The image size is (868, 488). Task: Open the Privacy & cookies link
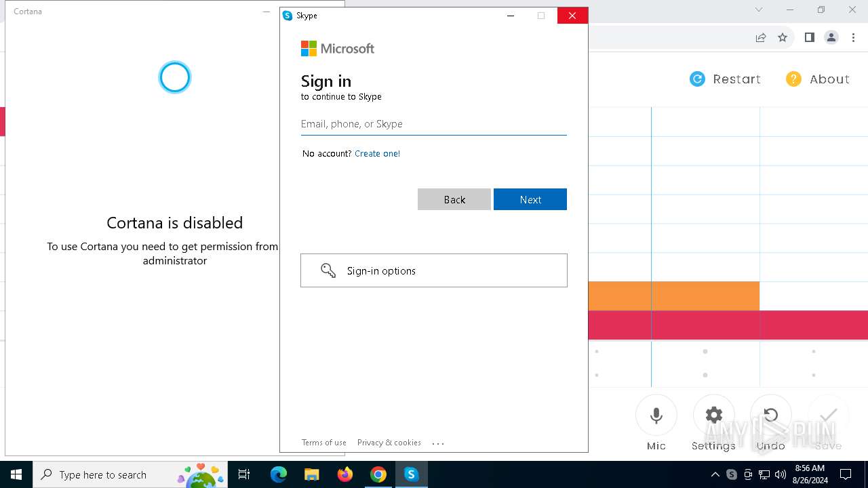tap(389, 443)
